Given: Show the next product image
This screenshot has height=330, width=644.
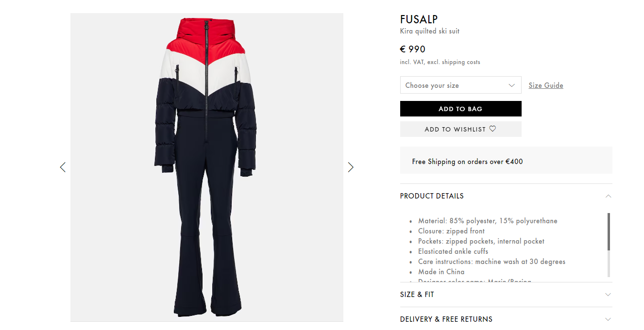Looking at the screenshot, I should click(351, 167).
